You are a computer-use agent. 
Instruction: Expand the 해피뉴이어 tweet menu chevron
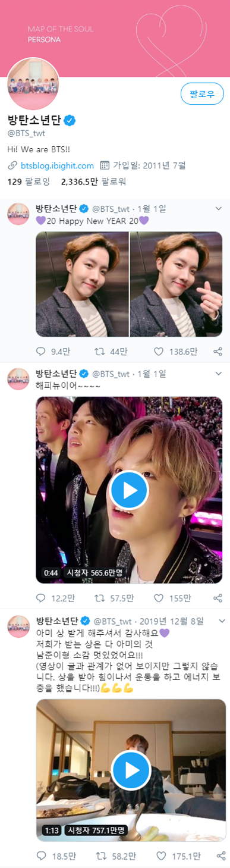tap(218, 374)
